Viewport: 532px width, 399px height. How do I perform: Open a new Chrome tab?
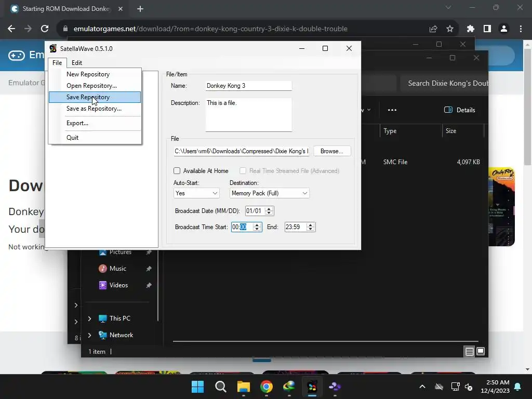coord(140,9)
